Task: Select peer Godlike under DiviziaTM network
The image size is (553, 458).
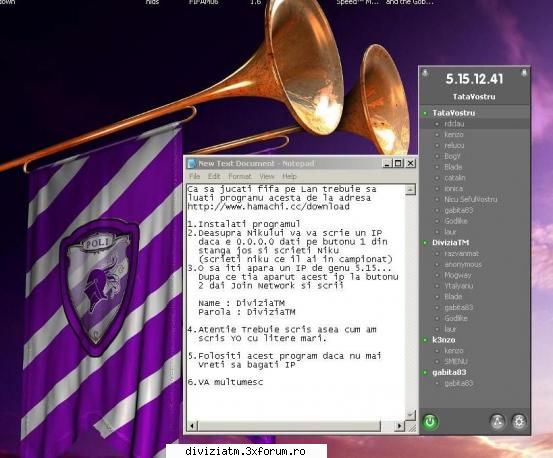Action: [474, 318]
